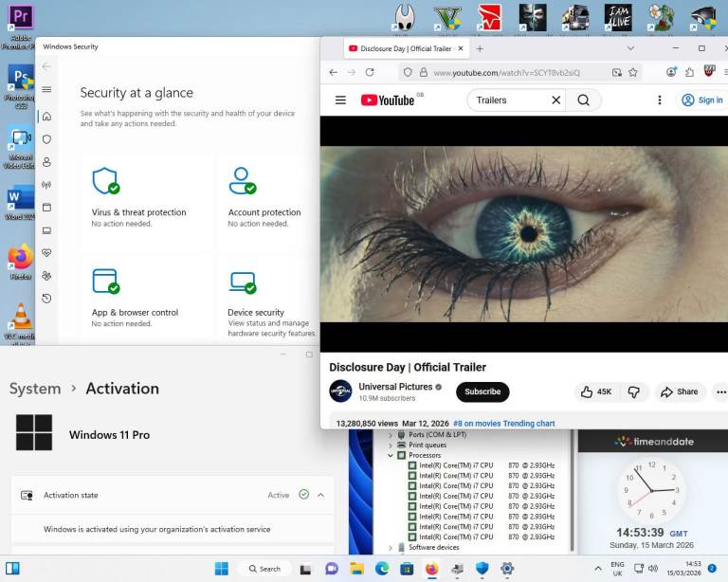
Task: Bookmark this page with the star icon
Action: pyautogui.click(x=634, y=72)
